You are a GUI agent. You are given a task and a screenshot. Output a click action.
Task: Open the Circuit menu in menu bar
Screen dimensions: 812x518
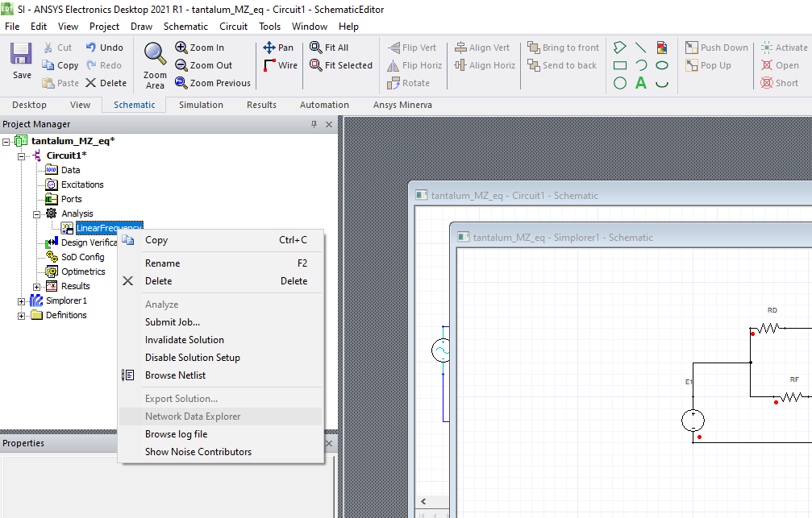pyautogui.click(x=234, y=26)
